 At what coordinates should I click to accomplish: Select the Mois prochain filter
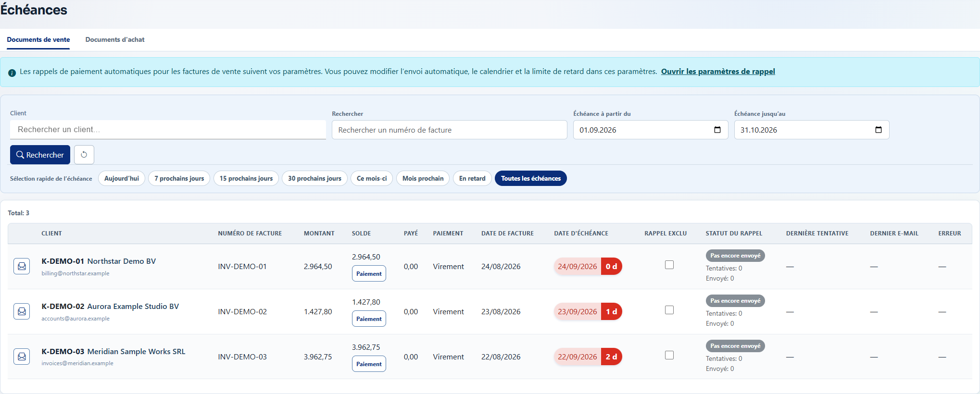423,178
